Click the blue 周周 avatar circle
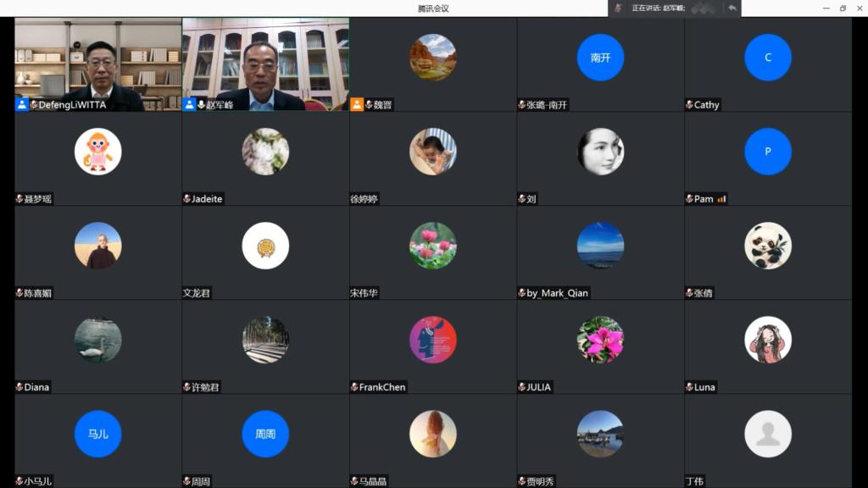 (265, 434)
